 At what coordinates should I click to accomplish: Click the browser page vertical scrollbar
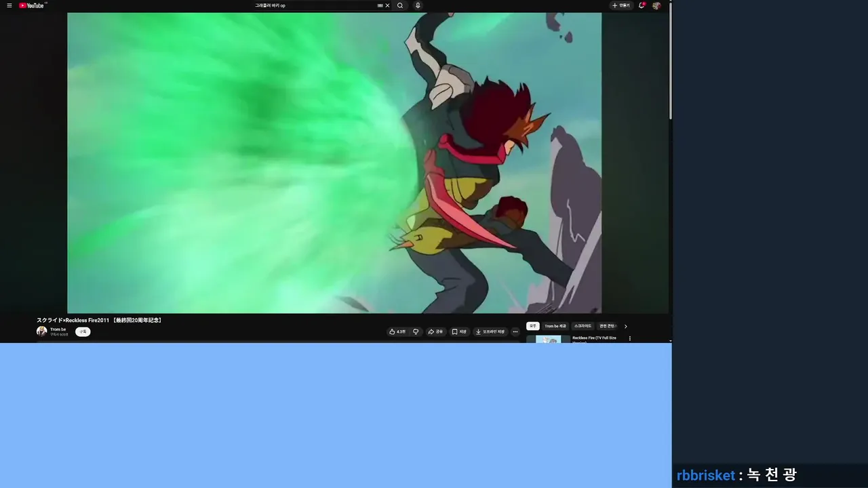tap(670, 61)
